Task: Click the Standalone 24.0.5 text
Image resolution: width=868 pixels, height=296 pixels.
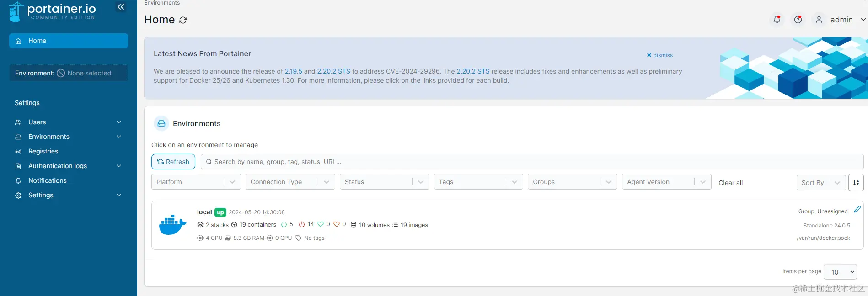Action: [x=827, y=226]
